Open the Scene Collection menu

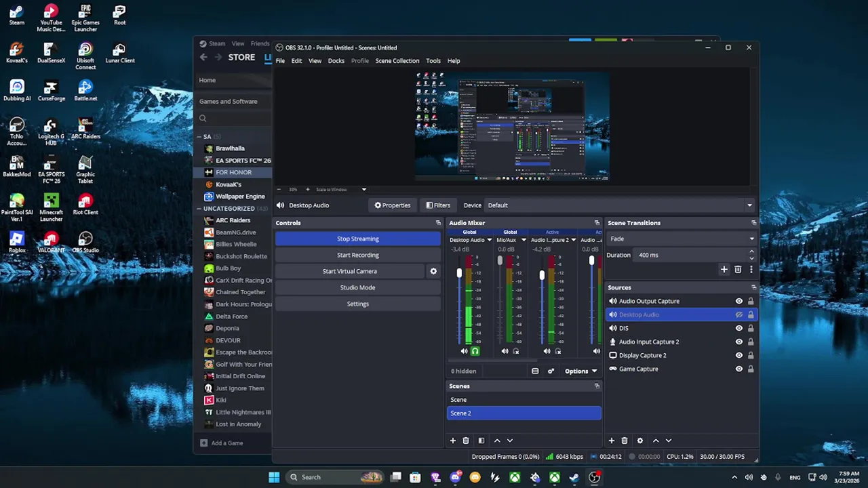[397, 61]
